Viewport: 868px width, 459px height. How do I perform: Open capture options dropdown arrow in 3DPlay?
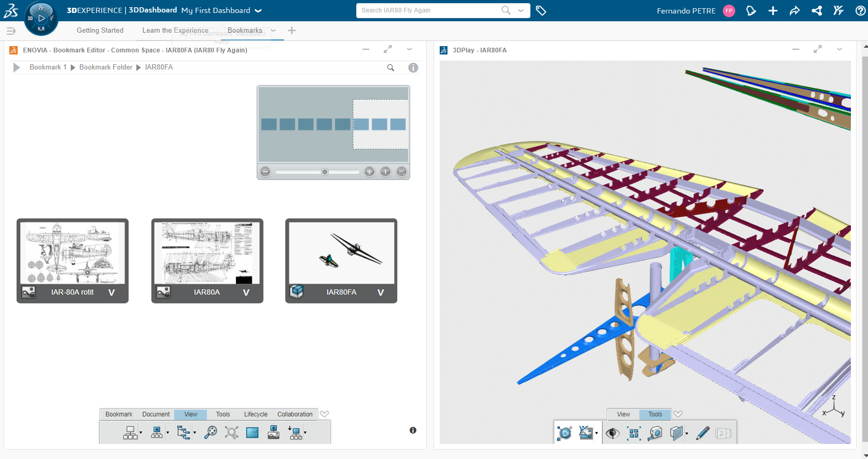pyautogui.click(x=596, y=433)
